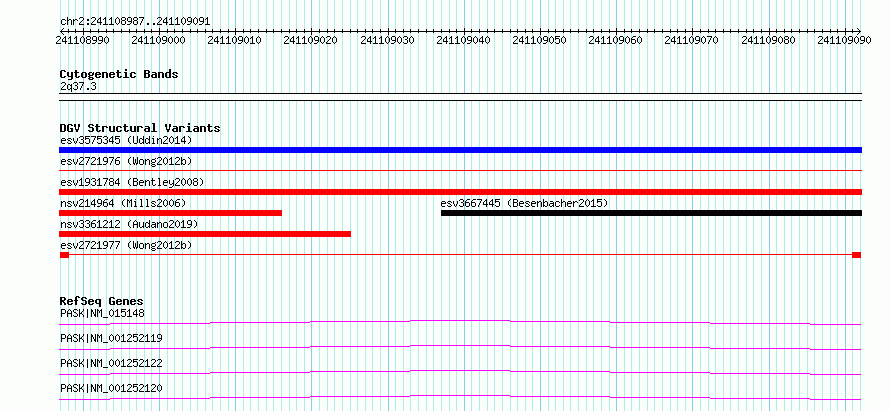The height and width of the screenshot is (411, 890).
Task: Open the esv2721977 (Wong2012b) label
Action: (x=126, y=245)
